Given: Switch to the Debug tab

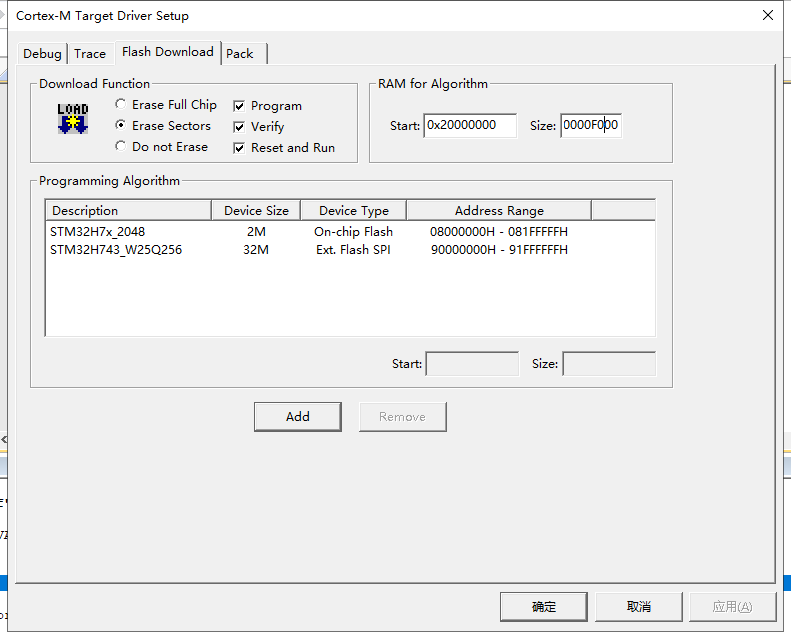Looking at the screenshot, I should [x=43, y=54].
